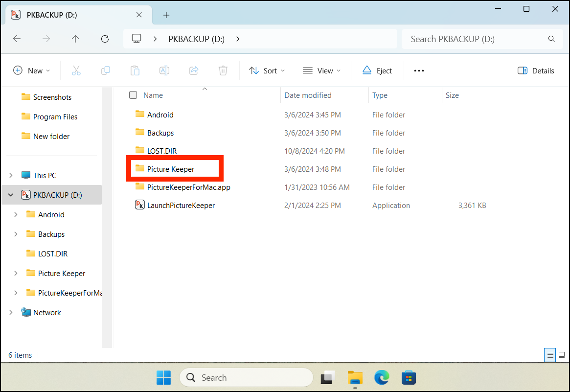Click the Copy icon in toolbar
Image resolution: width=570 pixels, height=392 pixels.
105,70
